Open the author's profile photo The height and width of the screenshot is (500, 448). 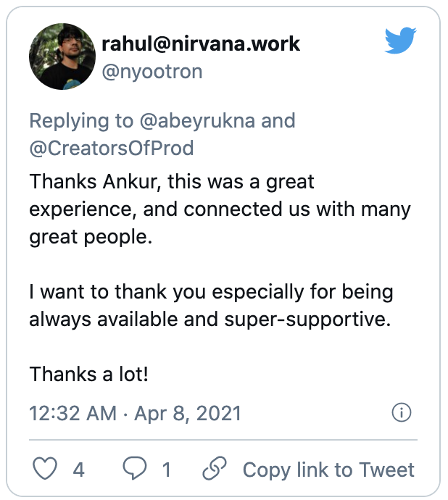pyautogui.click(x=62, y=57)
